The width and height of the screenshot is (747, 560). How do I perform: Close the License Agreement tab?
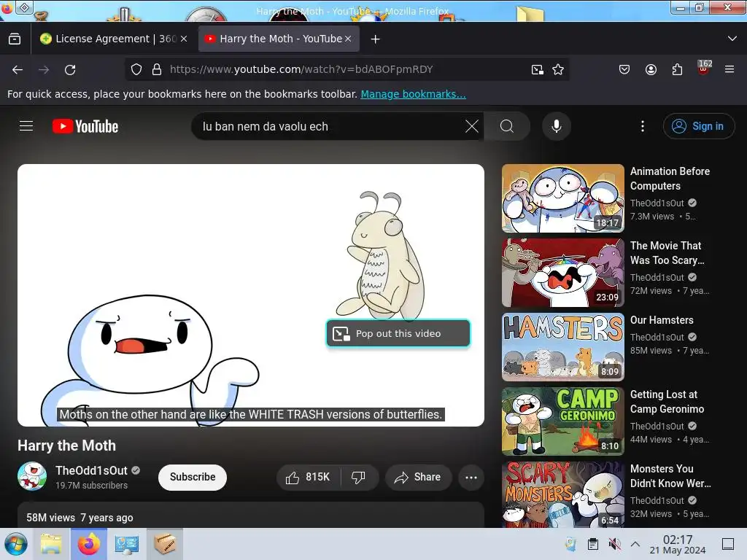pyautogui.click(x=184, y=39)
